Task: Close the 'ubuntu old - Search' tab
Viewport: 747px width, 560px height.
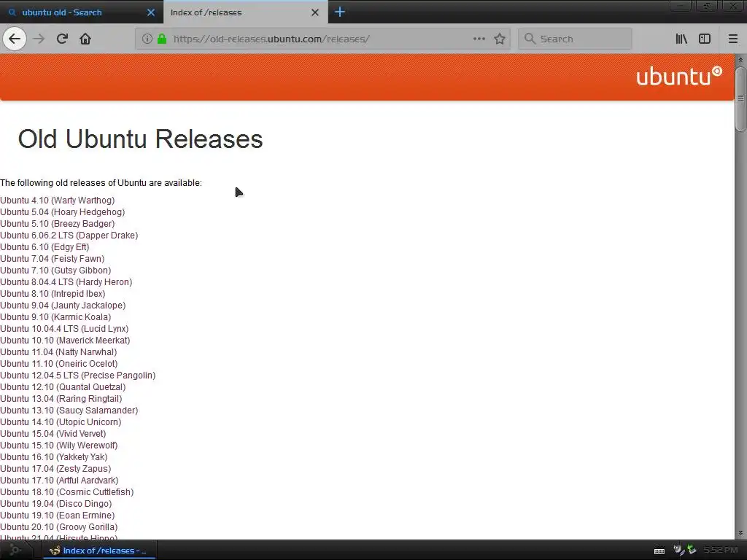Action: 150,12
